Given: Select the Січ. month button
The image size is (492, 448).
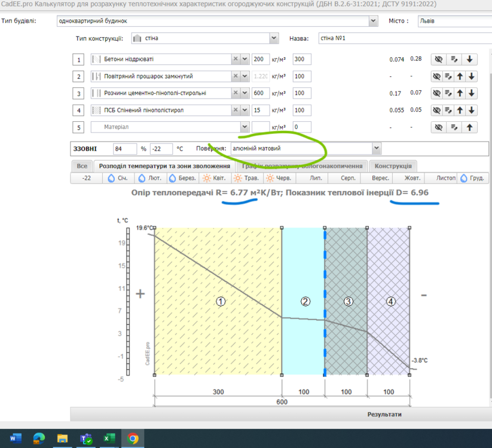Looking at the screenshot, I should click(x=118, y=178).
